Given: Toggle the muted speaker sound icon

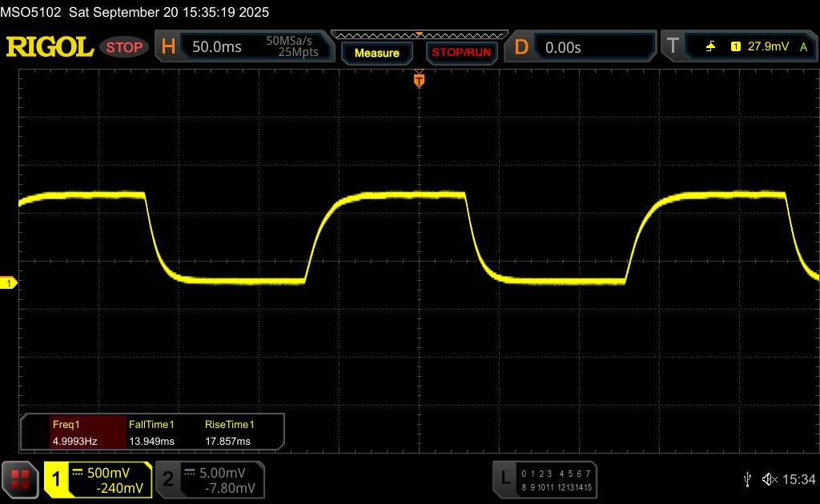Looking at the screenshot, I should [x=770, y=479].
